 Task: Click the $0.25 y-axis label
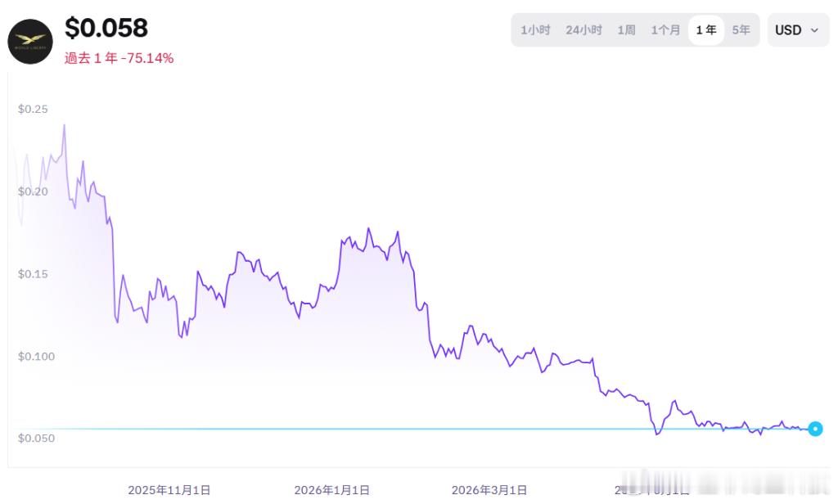[33, 109]
